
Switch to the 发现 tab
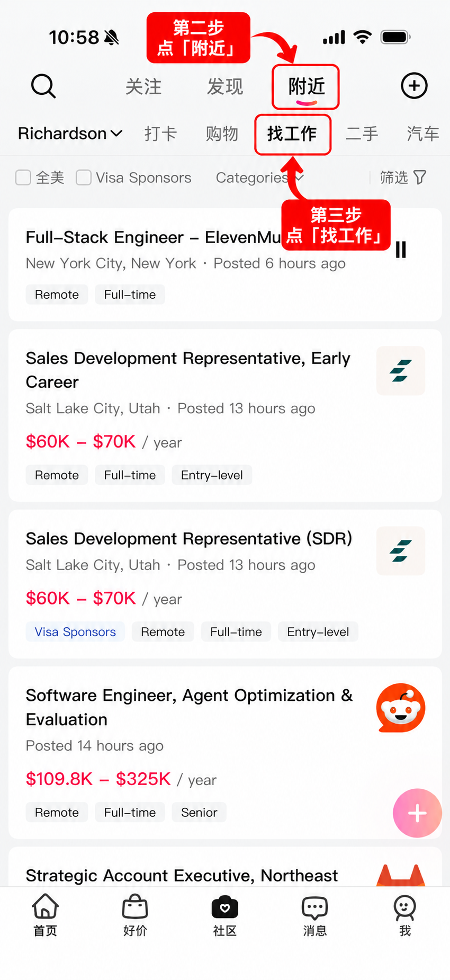(225, 86)
